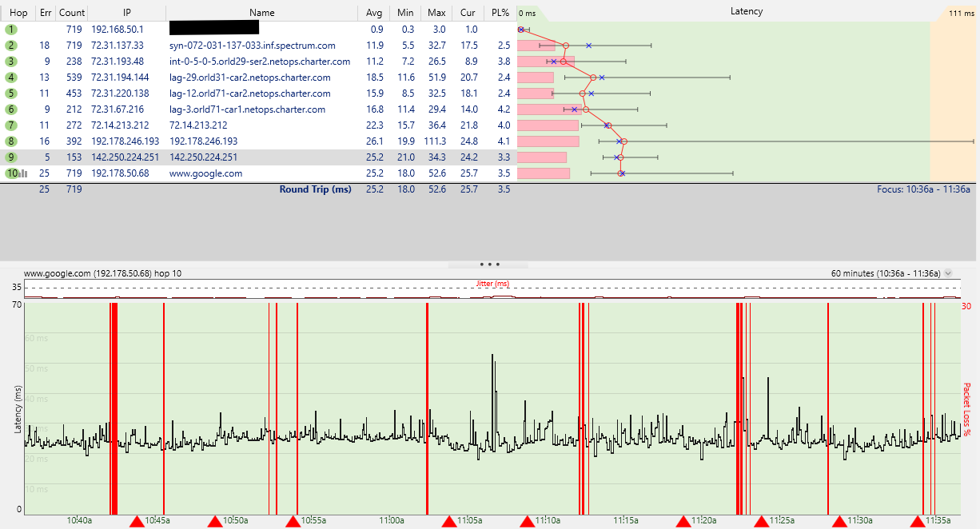Click the Err column header
This screenshot has height=529, width=980.
coord(45,13)
